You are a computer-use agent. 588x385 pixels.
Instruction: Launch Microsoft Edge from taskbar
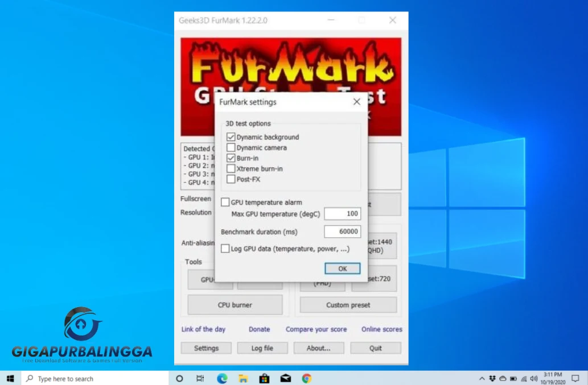click(x=222, y=378)
